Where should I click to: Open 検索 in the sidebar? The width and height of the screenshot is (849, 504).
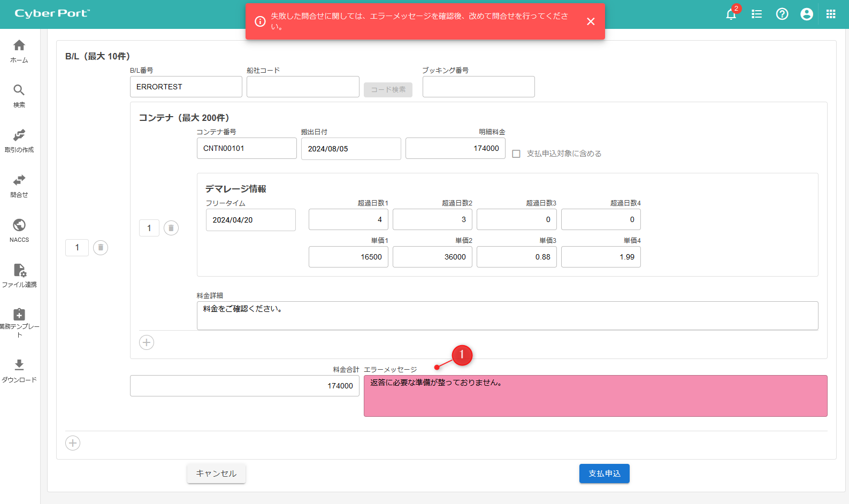(x=19, y=96)
